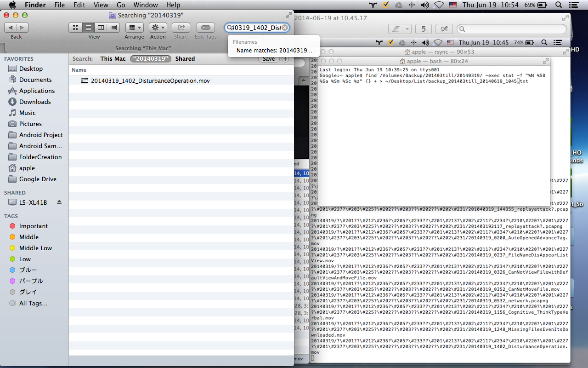Filter by the gray グレイ tag
This screenshot has width=588, height=368.
click(28, 292)
